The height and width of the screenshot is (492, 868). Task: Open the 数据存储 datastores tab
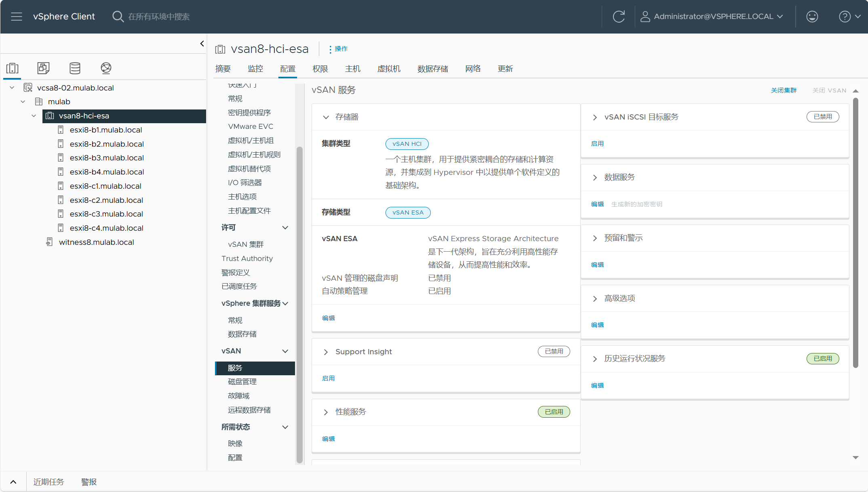coord(433,69)
